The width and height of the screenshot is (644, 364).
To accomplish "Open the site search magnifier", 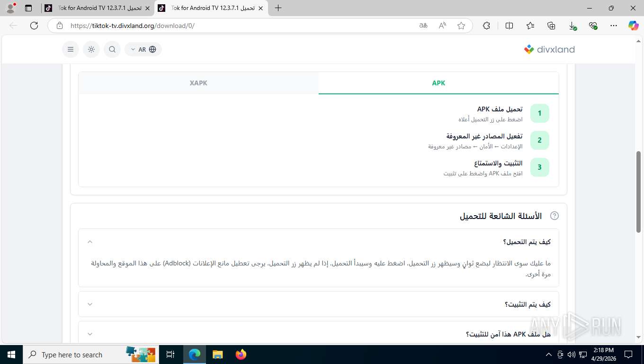I will pyautogui.click(x=112, y=49).
